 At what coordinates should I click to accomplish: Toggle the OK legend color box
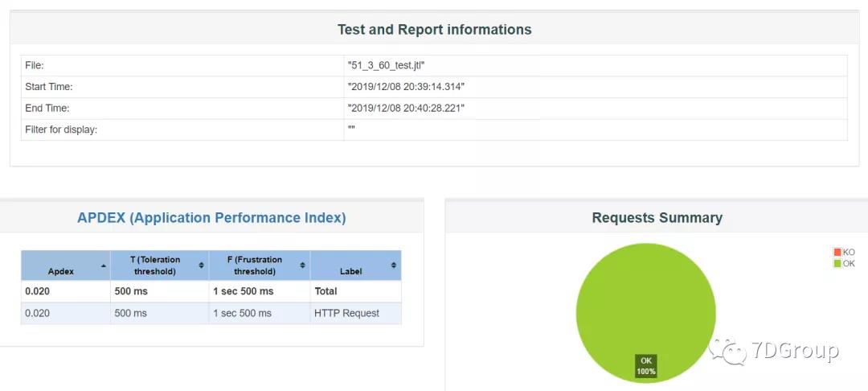837,264
